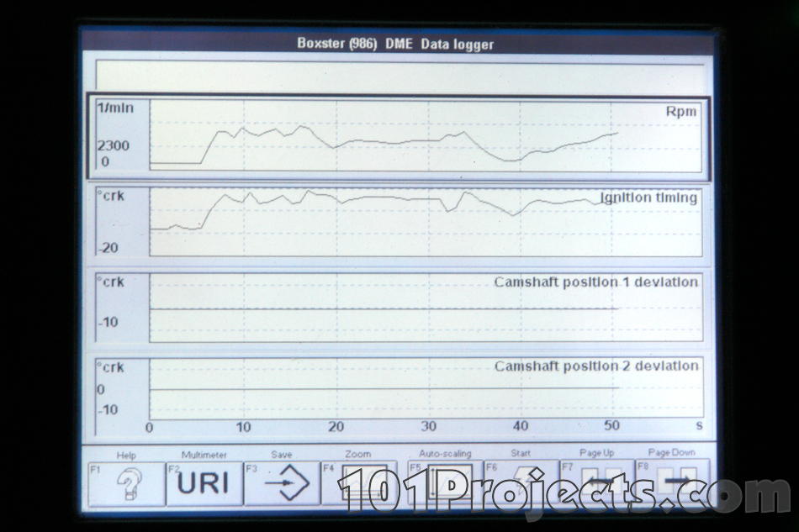Click the "-20" ignition timing axis value

108,248
